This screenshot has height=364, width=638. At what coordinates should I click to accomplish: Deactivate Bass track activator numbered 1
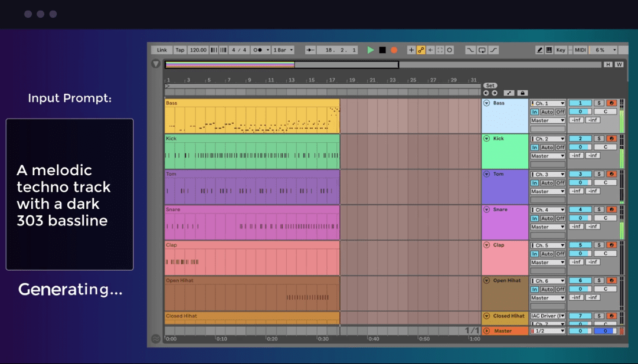(x=580, y=103)
